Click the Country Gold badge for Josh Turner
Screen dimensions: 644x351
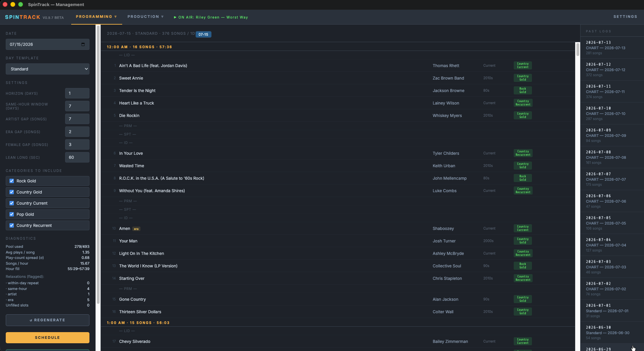tap(522, 241)
